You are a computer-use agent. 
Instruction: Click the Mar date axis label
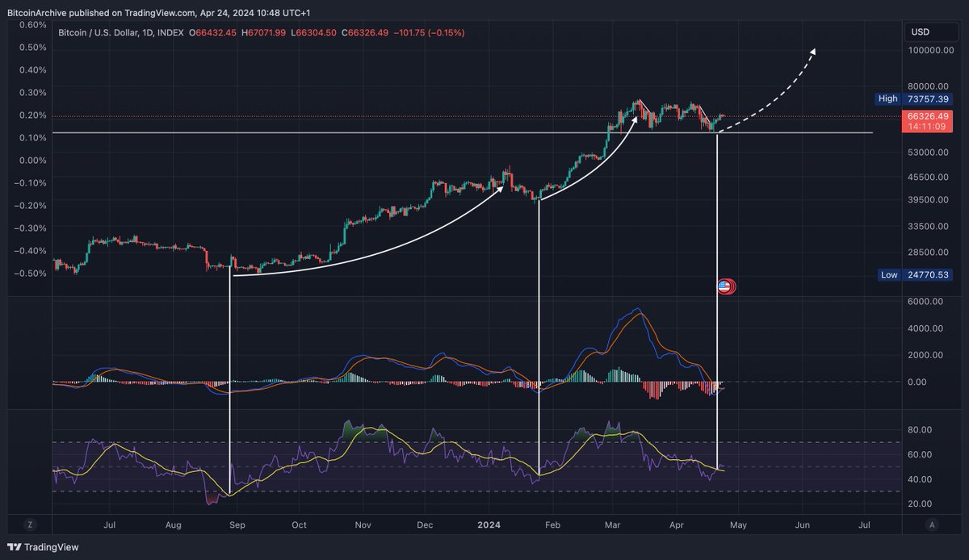(x=612, y=524)
